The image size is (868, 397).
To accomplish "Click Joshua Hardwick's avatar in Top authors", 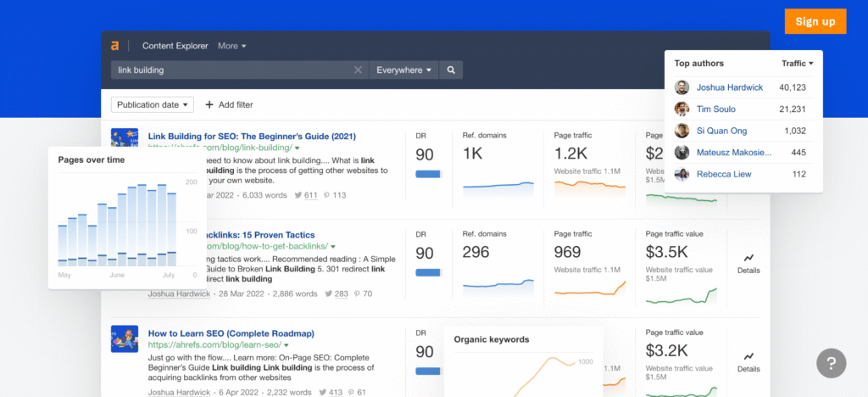I will coord(682,87).
